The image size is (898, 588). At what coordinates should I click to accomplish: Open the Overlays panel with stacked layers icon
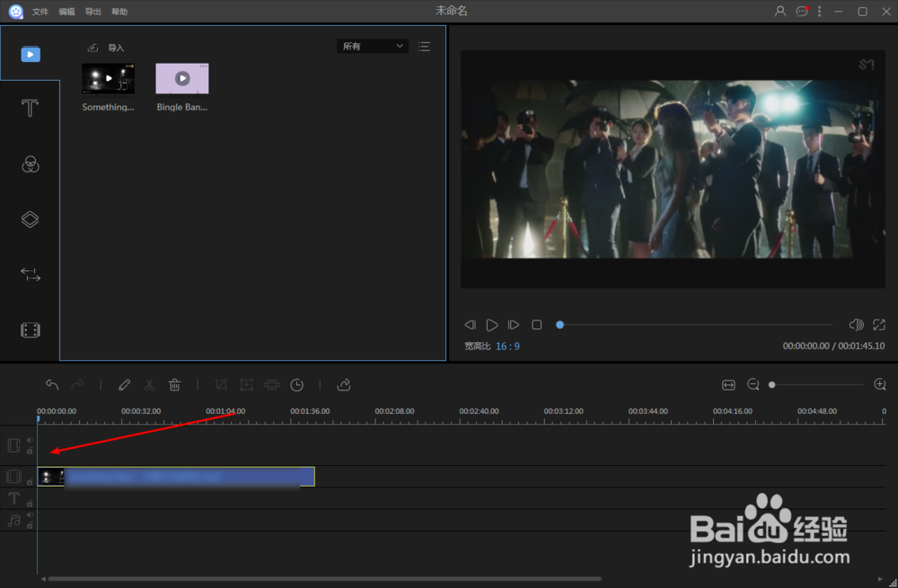(30, 219)
